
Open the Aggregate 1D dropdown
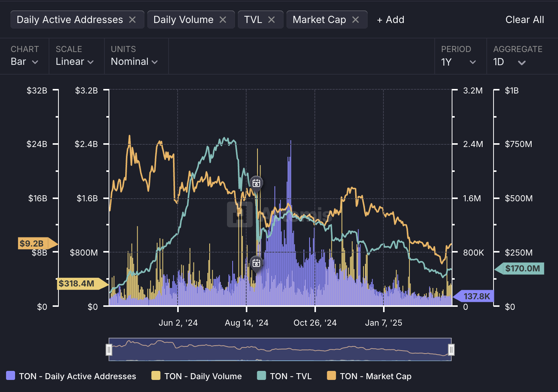click(509, 62)
